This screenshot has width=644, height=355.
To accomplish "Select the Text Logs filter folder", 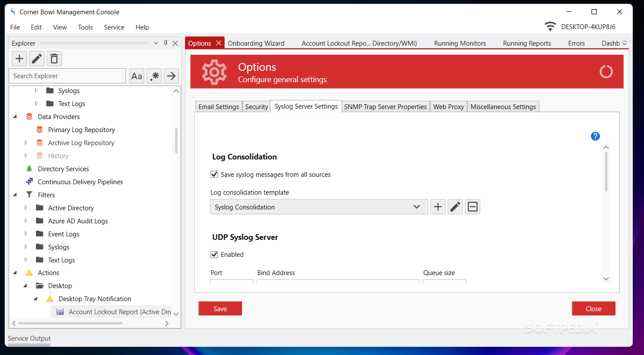I will [x=62, y=260].
